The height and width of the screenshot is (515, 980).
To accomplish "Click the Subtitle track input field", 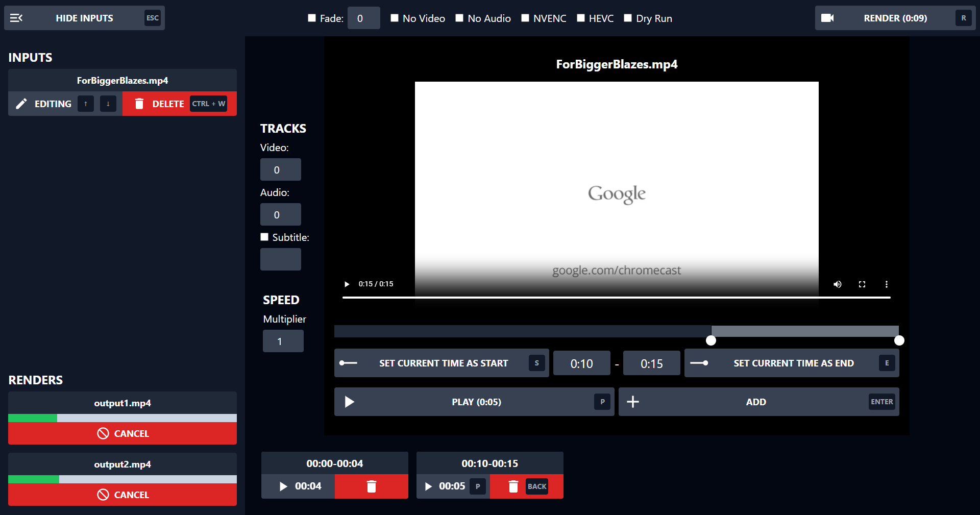I will 281,259.
